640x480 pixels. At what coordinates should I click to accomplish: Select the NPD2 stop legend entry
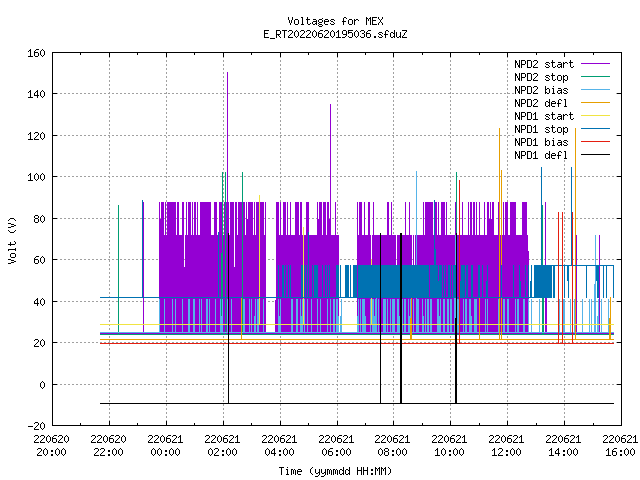pos(541,77)
